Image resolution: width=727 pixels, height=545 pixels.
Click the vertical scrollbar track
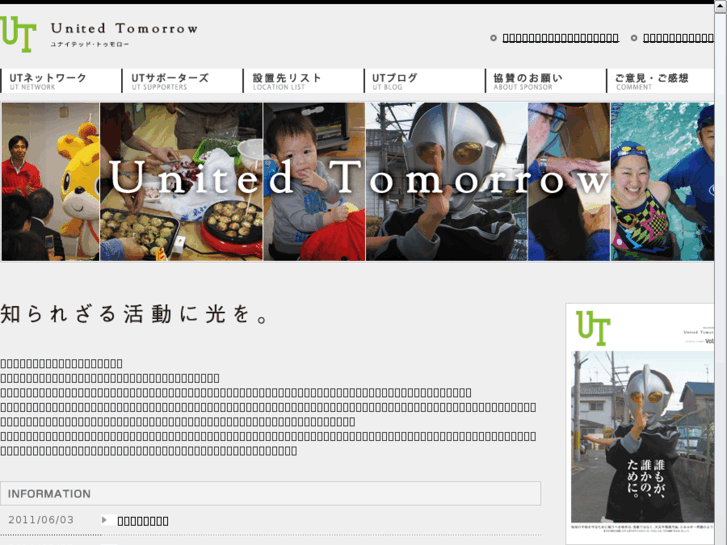point(721,278)
